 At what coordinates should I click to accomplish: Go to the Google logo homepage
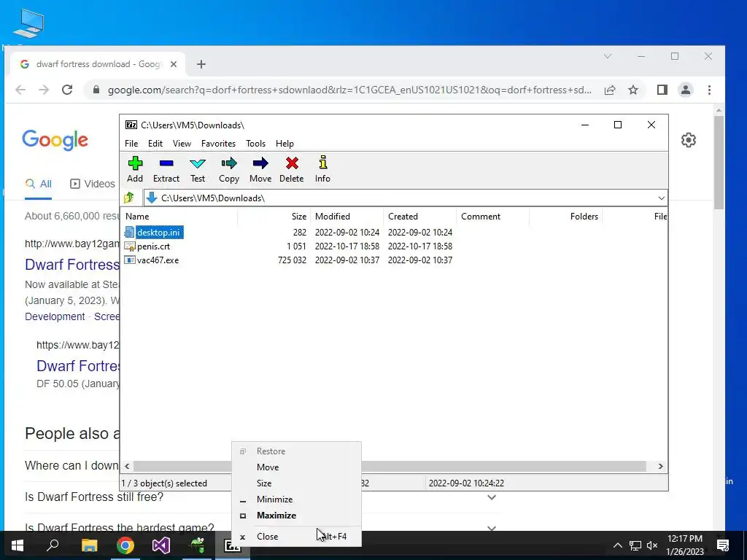pyautogui.click(x=55, y=140)
